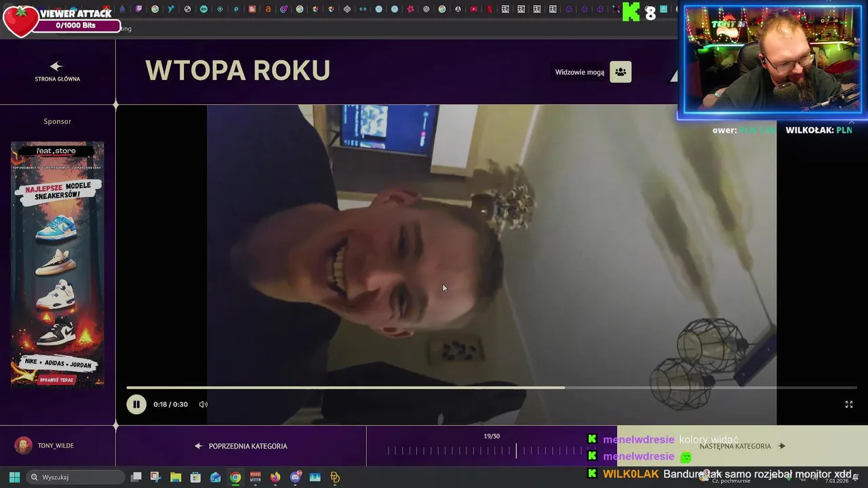Open Outlook mail from the taskbar

pos(216,477)
